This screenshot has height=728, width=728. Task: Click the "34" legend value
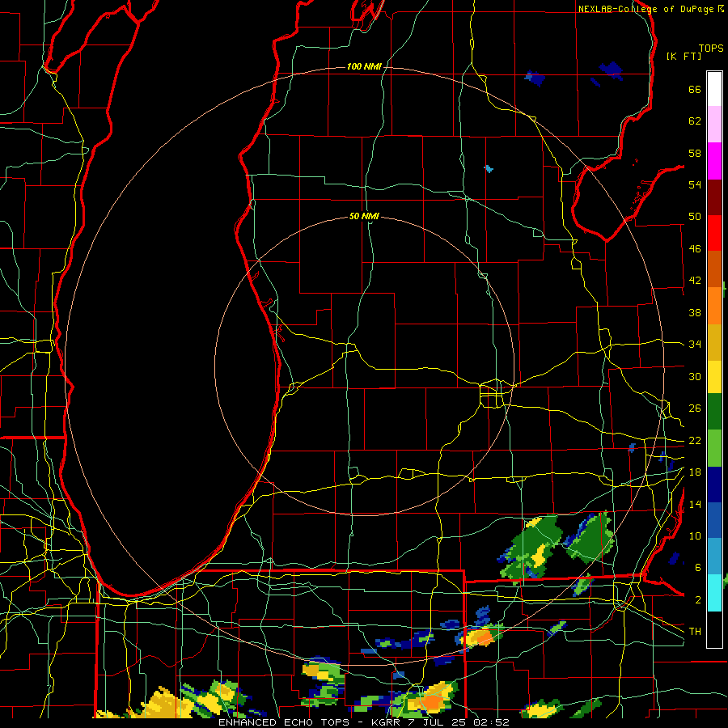click(x=695, y=345)
